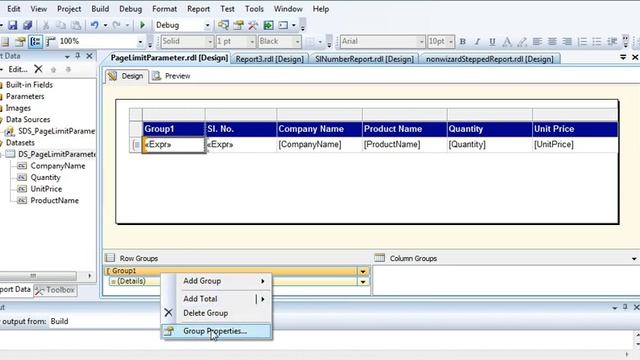Viewport: 640px width, 360px height.
Task: Switch to nonwizardSteppedReport.rdl [Design] tab
Action: click(489, 59)
